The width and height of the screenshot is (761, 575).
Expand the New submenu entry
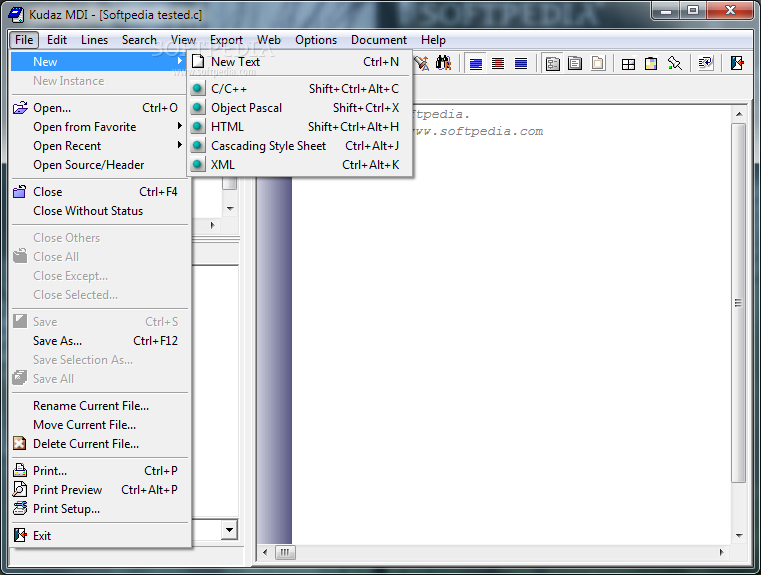[99, 62]
